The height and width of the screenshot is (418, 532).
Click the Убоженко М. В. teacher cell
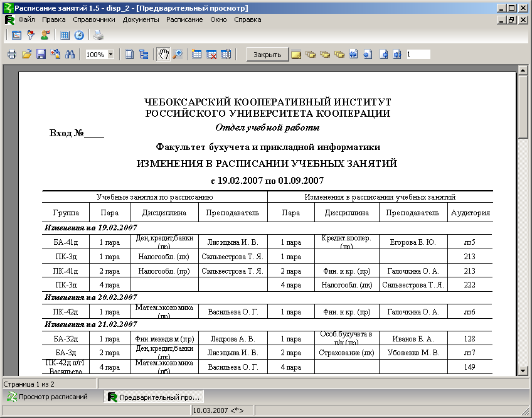point(413,353)
